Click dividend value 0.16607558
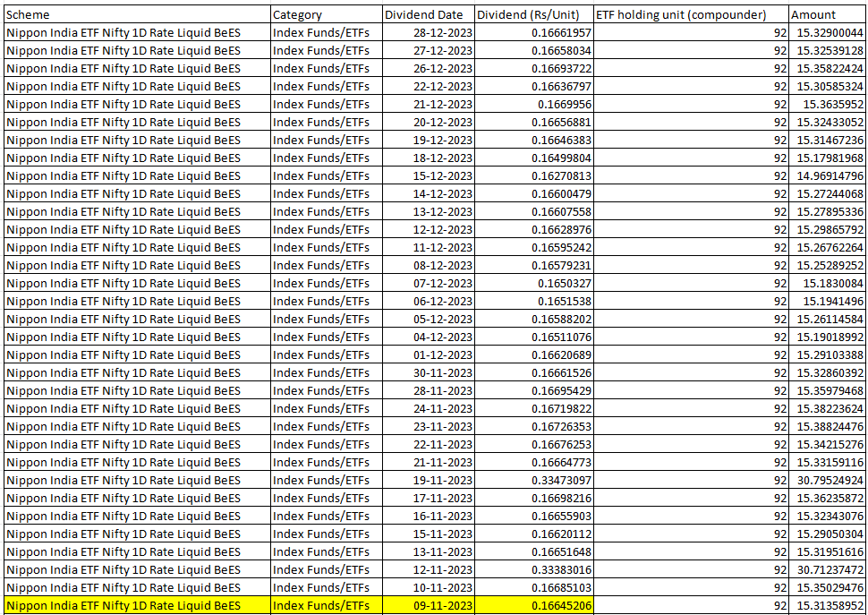 click(533, 212)
